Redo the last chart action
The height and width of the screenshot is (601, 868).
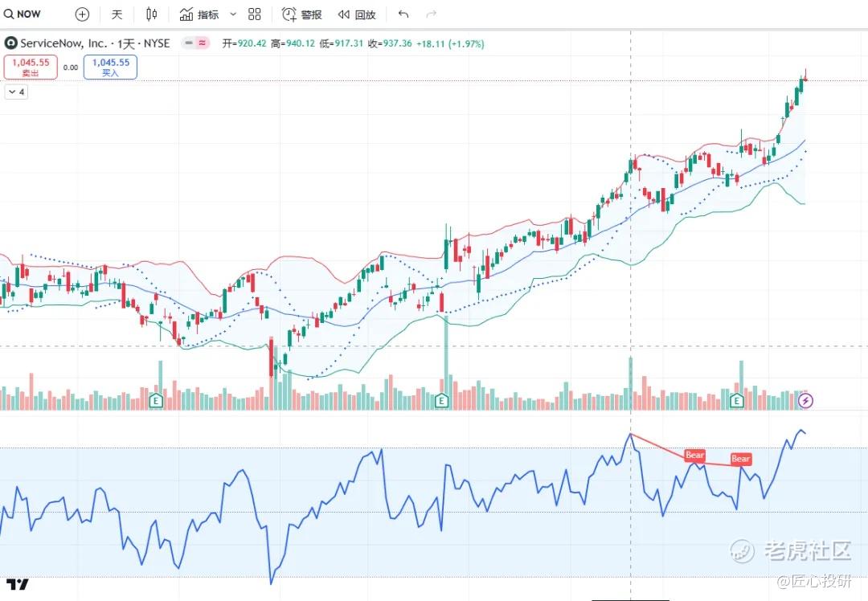click(431, 14)
